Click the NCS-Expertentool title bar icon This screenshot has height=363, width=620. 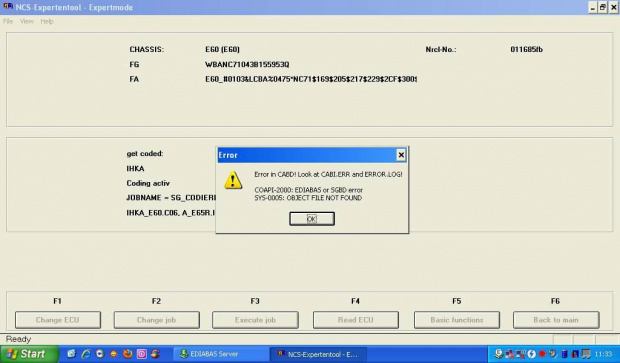[x=8, y=7]
